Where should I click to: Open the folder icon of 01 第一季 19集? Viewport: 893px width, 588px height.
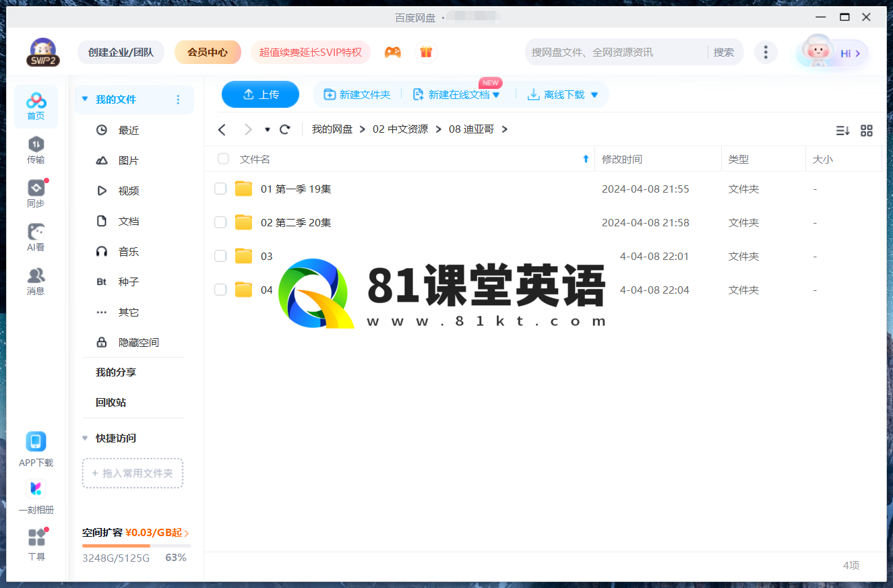pyautogui.click(x=243, y=189)
